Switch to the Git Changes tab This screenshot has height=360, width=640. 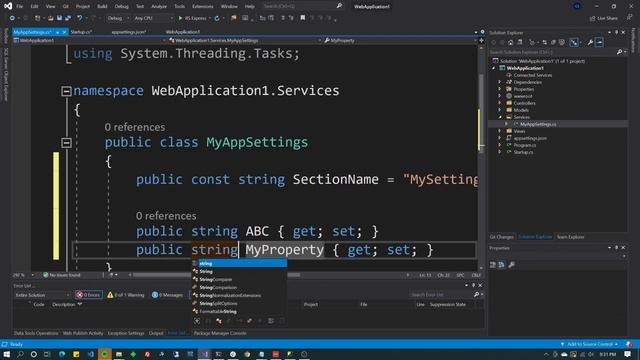(502, 237)
